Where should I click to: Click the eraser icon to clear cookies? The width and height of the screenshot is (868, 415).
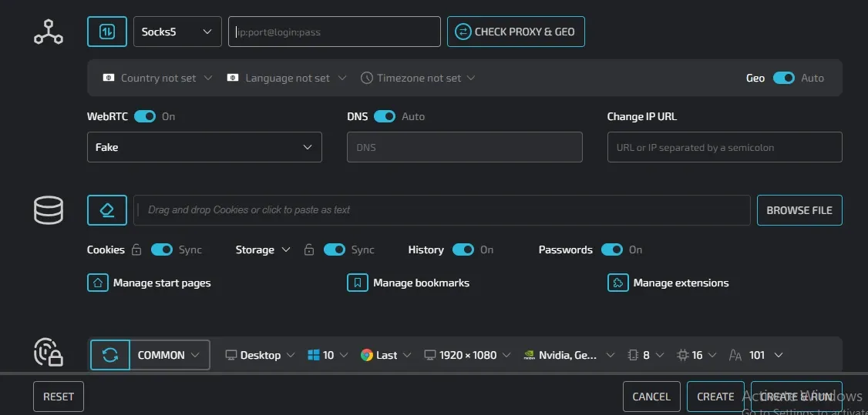(107, 210)
